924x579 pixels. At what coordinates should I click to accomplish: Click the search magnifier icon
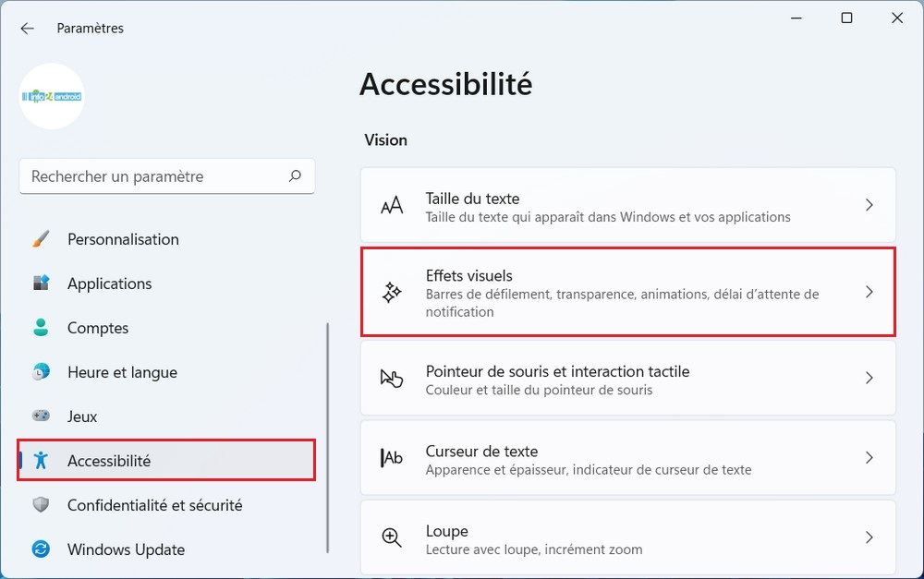(295, 175)
